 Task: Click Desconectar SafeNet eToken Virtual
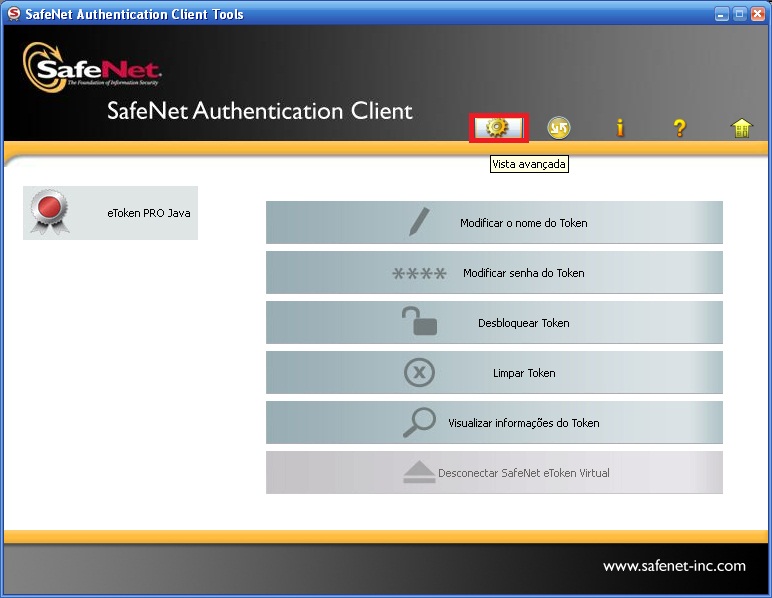tap(494, 472)
